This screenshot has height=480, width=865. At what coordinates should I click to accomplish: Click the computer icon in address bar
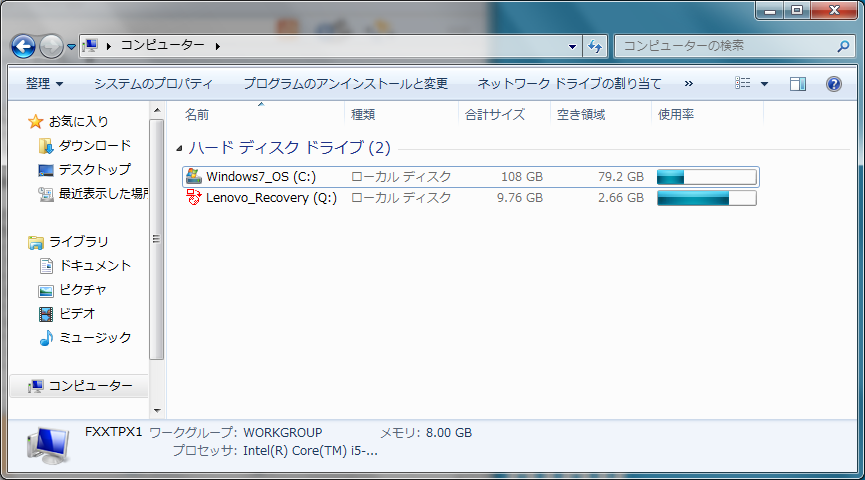[x=90, y=46]
